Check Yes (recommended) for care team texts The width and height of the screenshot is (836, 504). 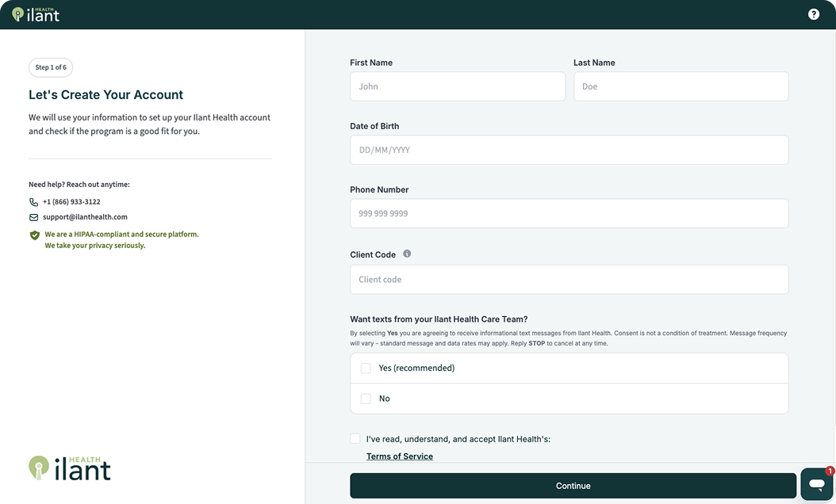pos(366,368)
